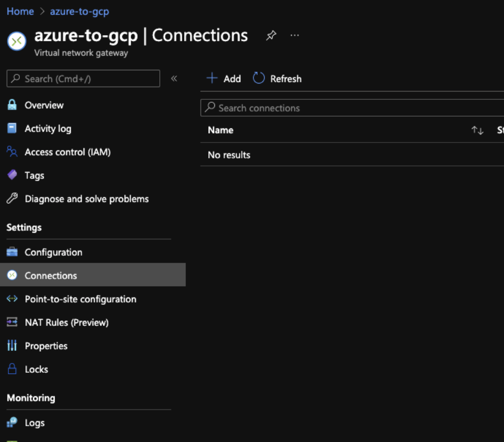This screenshot has width=504, height=442.
Task: Open Locks settings
Action: (36, 369)
